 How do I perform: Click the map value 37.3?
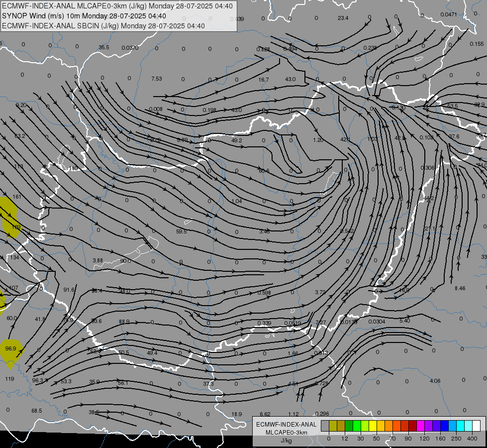coord(208,384)
